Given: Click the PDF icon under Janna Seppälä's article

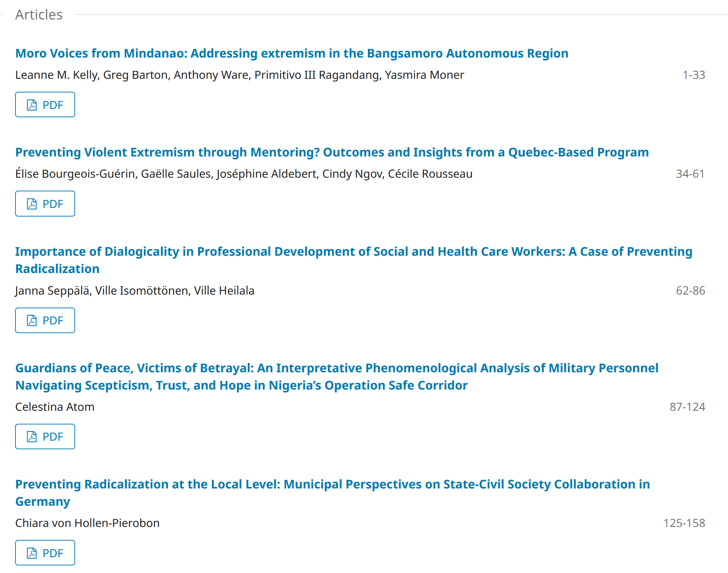Looking at the screenshot, I should 32,320.
